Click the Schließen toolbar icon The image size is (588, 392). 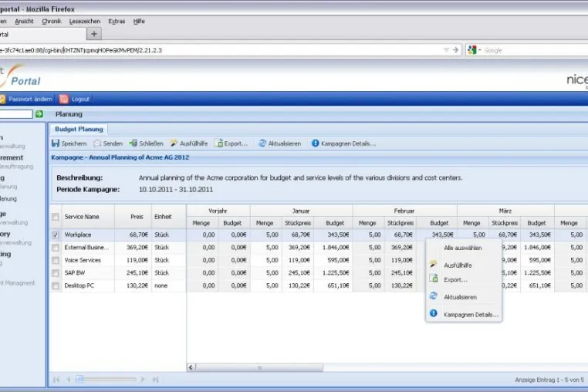click(133, 144)
